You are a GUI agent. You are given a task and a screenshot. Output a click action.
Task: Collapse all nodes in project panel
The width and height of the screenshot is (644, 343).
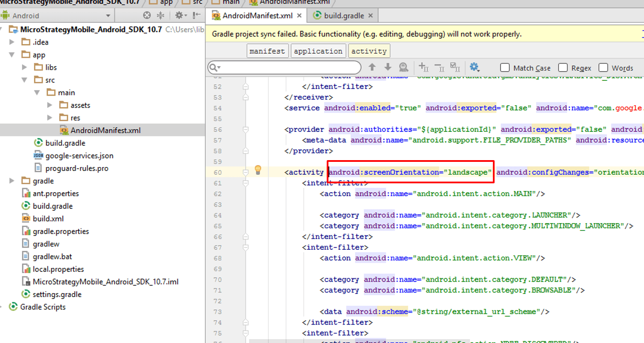pyautogui.click(x=161, y=15)
